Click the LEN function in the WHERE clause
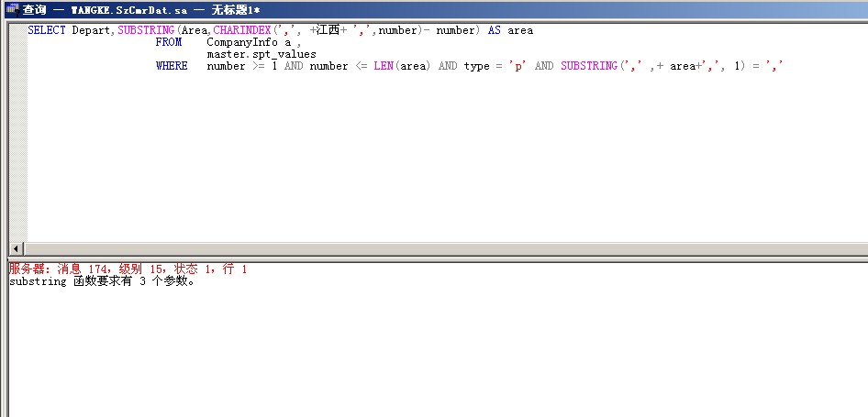Image resolution: width=868 pixels, height=417 pixels. [383, 66]
